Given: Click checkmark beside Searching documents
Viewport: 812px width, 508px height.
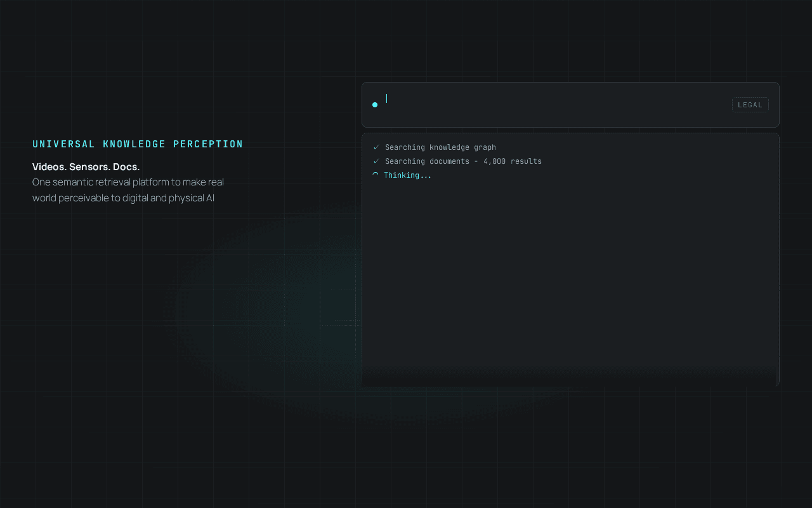Looking at the screenshot, I should coord(376,161).
